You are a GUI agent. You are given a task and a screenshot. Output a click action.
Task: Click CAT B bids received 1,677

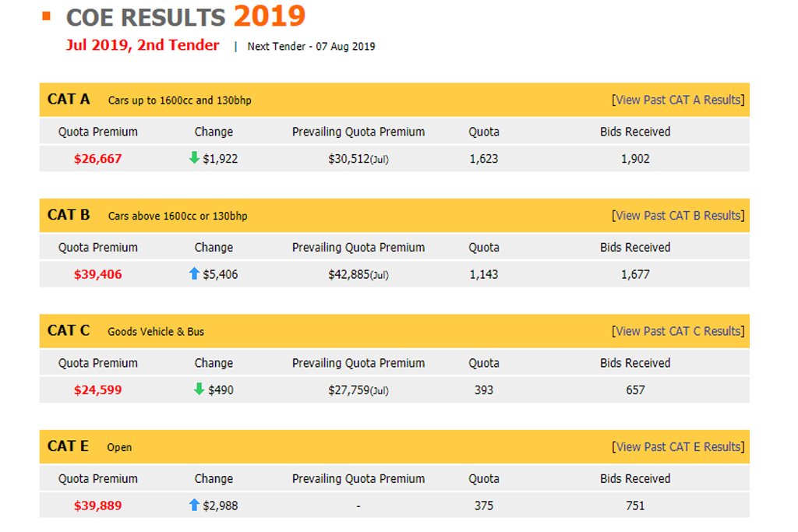point(635,274)
